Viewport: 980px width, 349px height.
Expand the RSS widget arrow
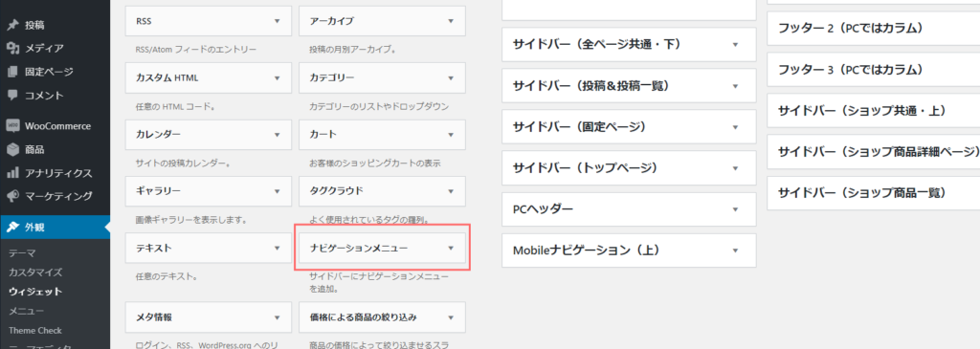(277, 21)
